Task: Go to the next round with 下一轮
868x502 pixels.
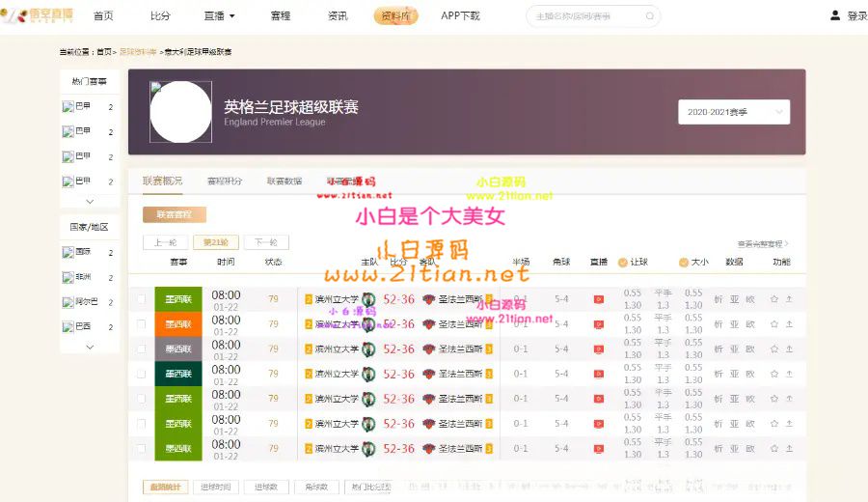Action: click(x=266, y=242)
